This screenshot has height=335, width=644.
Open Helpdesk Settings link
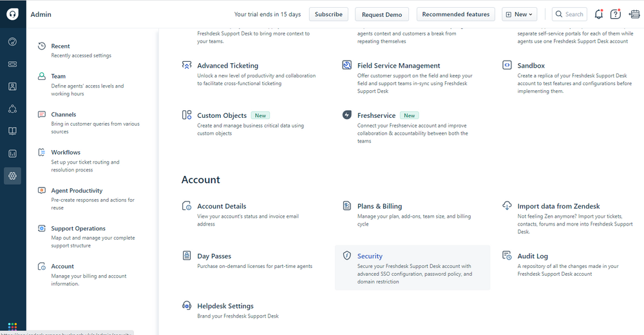click(x=225, y=306)
